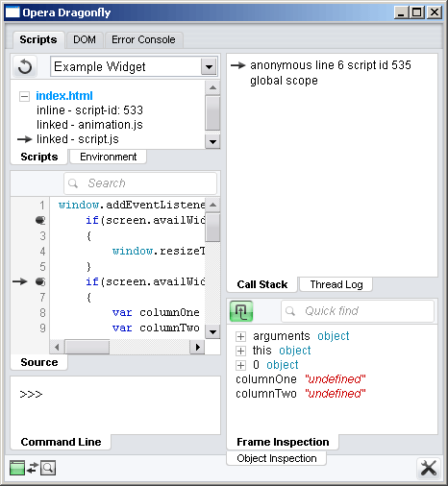
Task: Select the Call Stack tab
Action: pos(262,284)
